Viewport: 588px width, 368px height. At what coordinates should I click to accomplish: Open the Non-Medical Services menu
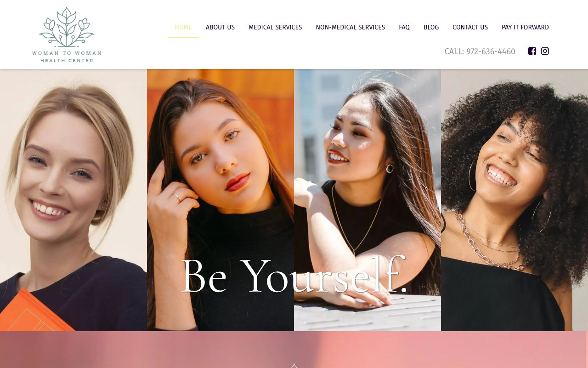point(351,27)
